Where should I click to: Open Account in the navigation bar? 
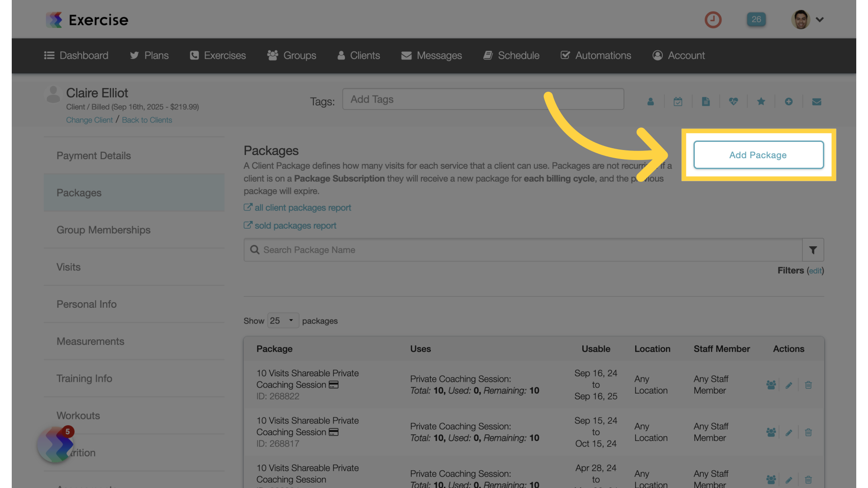click(679, 55)
